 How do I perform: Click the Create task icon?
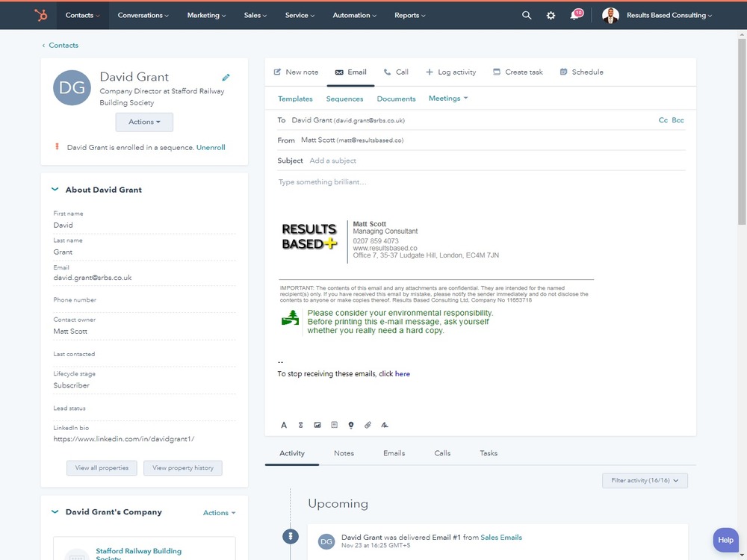497,72
